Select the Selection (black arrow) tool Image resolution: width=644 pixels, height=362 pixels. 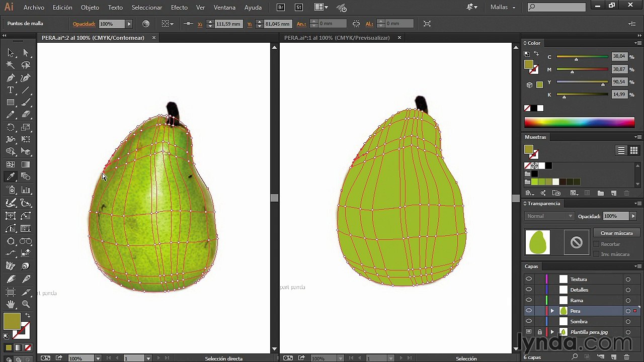(x=11, y=53)
